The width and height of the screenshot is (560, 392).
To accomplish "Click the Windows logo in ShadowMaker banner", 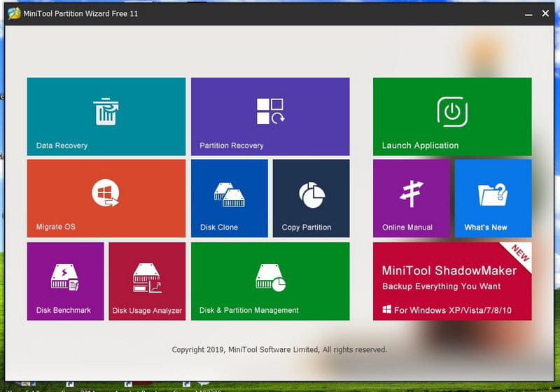I will tap(387, 309).
